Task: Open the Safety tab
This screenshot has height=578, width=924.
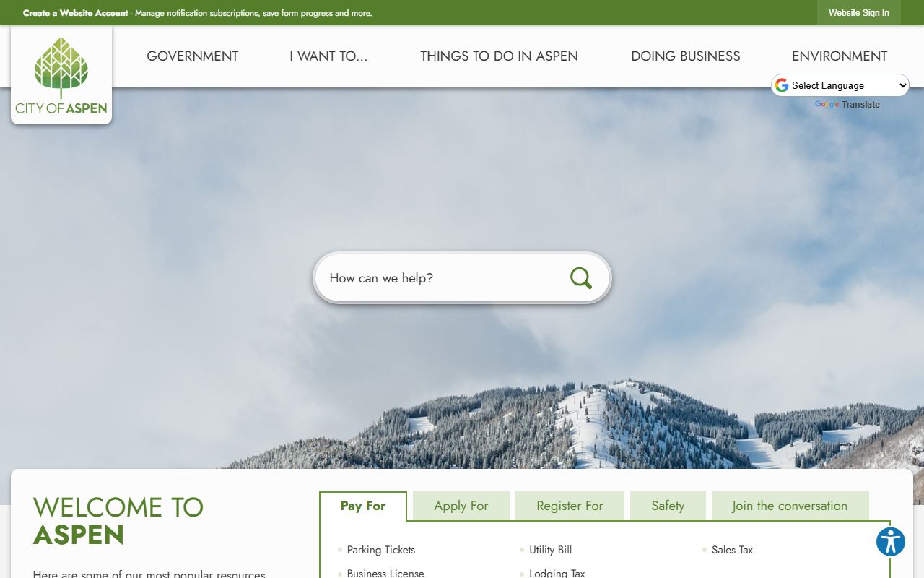Action: [x=668, y=506]
